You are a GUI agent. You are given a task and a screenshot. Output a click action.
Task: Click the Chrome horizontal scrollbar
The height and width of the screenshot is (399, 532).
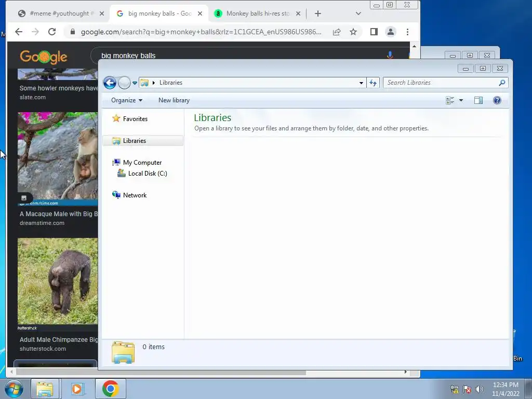(x=161, y=373)
